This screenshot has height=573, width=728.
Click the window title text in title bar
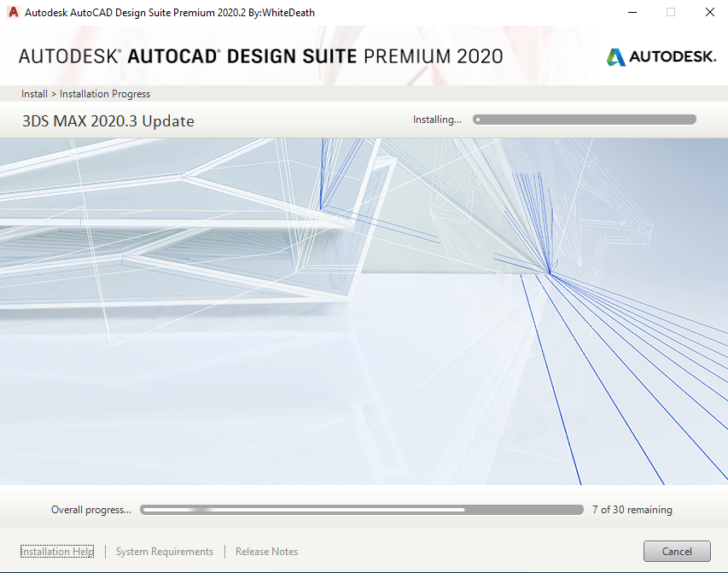click(170, 13)
